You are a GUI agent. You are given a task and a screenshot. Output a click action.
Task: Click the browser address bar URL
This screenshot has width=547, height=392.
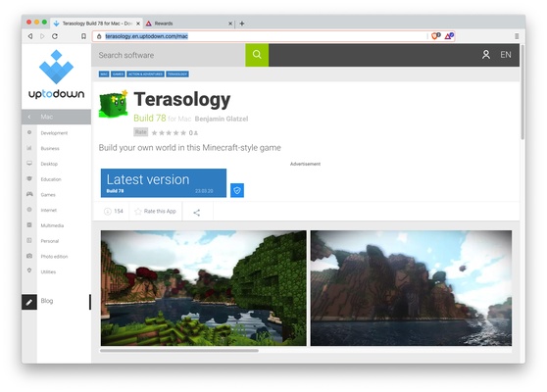click(x=146, y=36)
